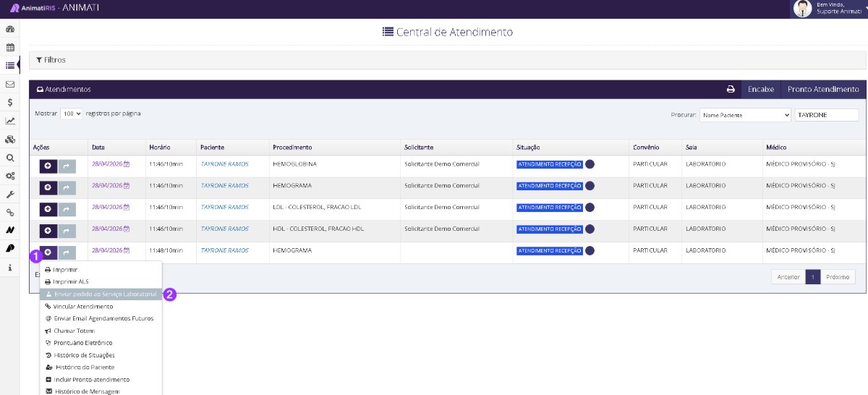868x395 pixels.
Task: Click the magnifier search icon in sidebar
Action: click(x=10, y=158)
